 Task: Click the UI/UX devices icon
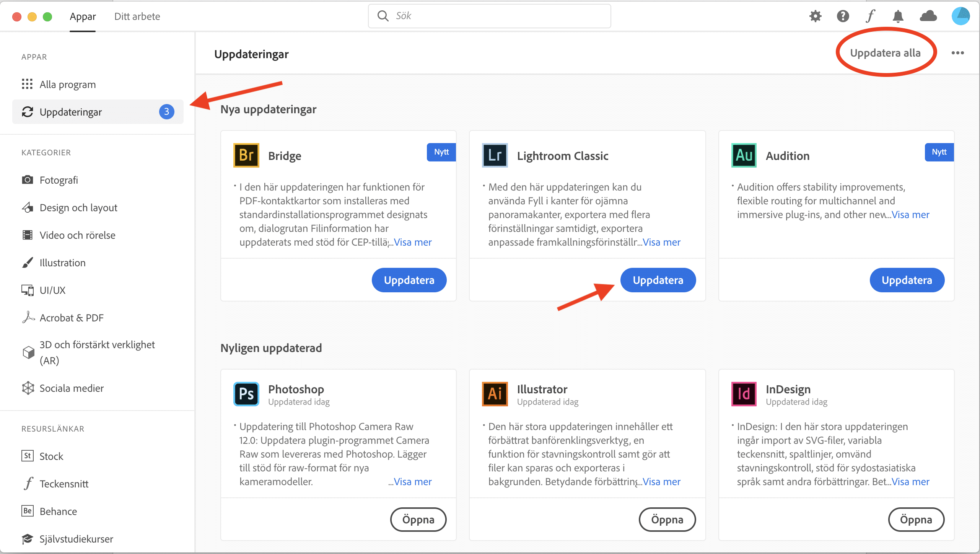27,290
